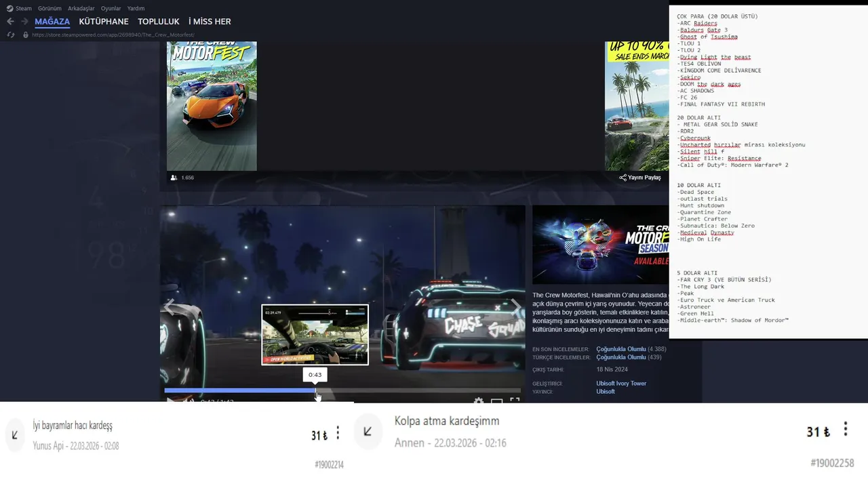The width and height of the screenshot is (868, 488).
Task: Toggle theater mode on the video
Action: click(496, 401)
